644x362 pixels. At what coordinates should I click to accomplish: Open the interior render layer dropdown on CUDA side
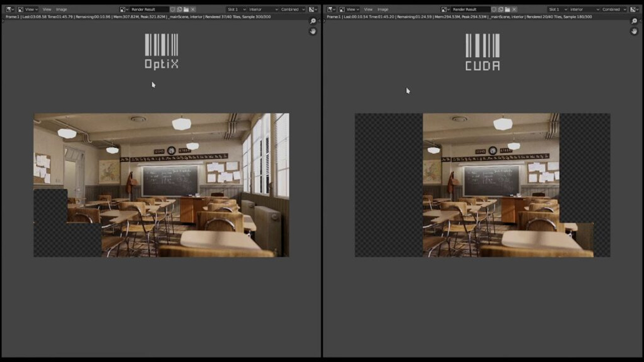tap(584, 9)
